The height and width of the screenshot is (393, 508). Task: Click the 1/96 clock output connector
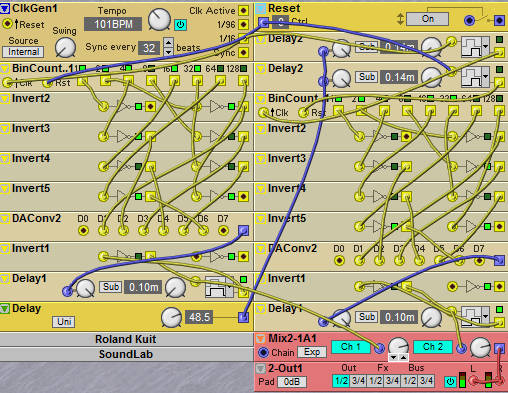pyautogui.click(x=243, y=24)
